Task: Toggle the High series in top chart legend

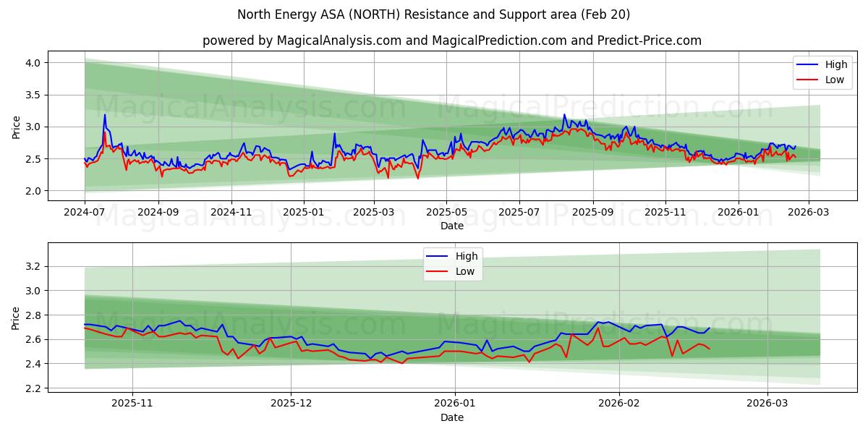Action: [828, 64]
